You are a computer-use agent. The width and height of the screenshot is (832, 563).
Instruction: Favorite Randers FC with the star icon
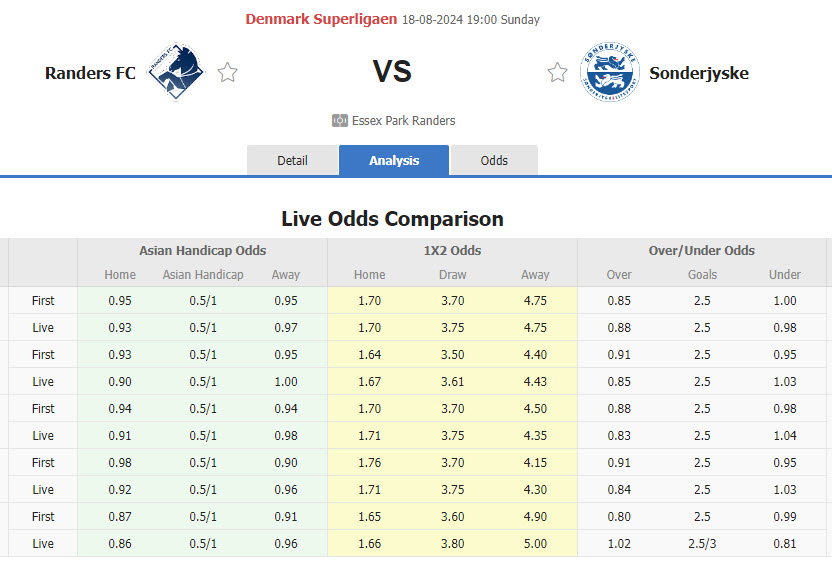[228, 73]
